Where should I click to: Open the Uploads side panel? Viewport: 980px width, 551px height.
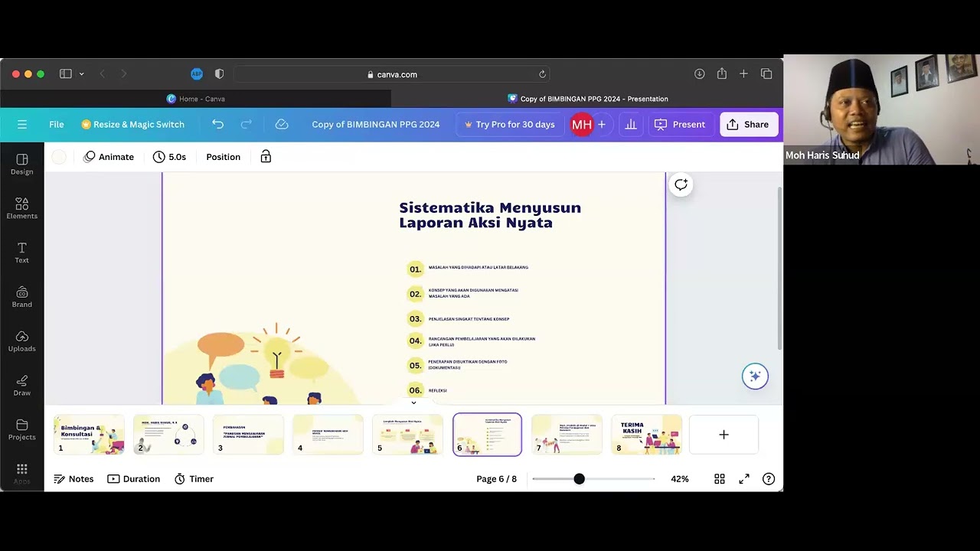click(22, 341)
